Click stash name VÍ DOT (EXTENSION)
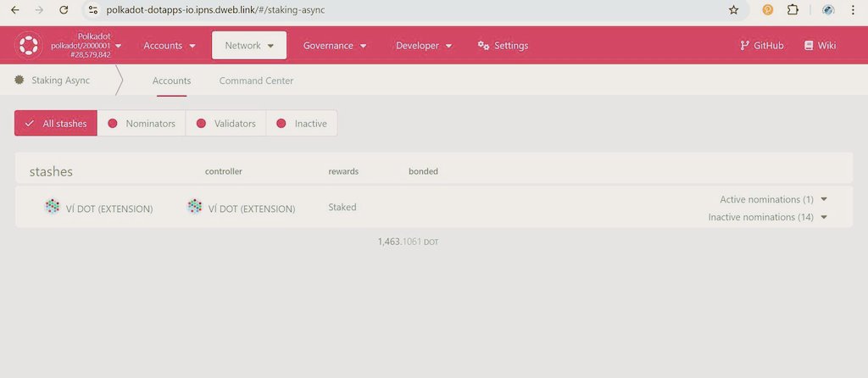The width and height of the screenshot is (868, 378). click(x=109, y=209)
